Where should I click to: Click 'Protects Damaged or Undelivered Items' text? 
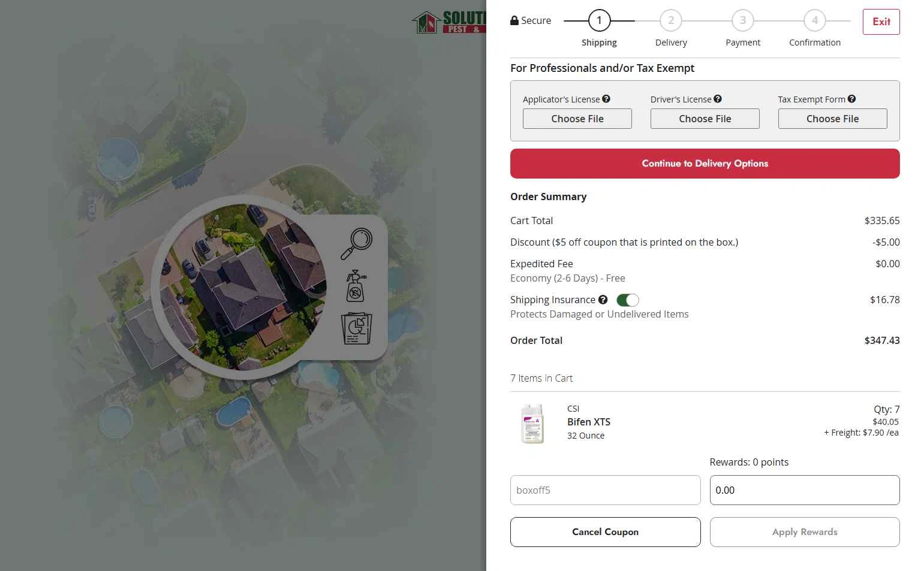(600, 314)
